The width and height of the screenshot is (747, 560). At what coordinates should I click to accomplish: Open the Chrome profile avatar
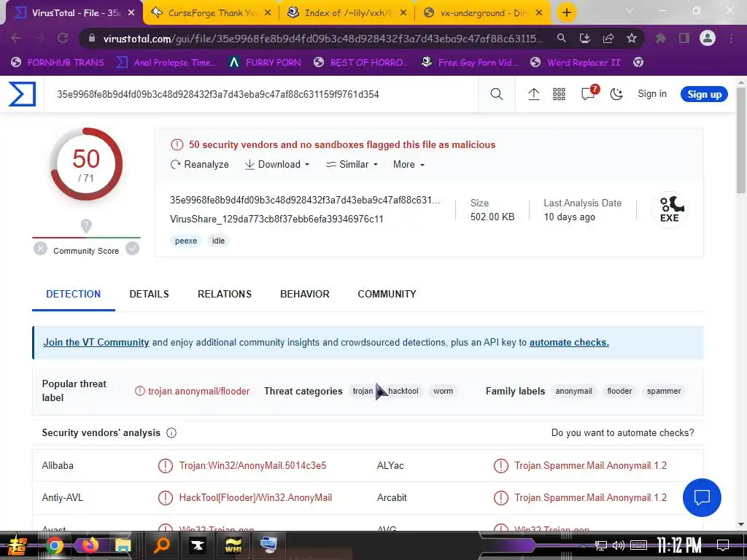point(708,38)
